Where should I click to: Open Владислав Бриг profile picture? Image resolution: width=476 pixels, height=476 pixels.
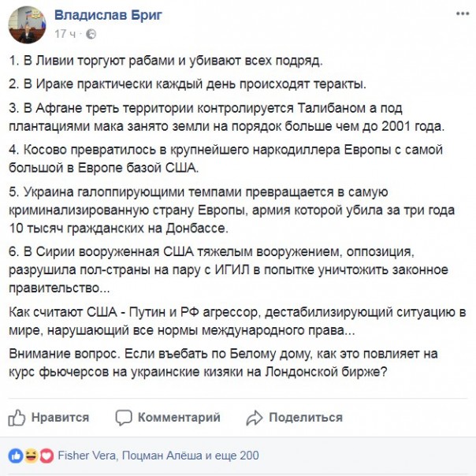pos(27,24)
